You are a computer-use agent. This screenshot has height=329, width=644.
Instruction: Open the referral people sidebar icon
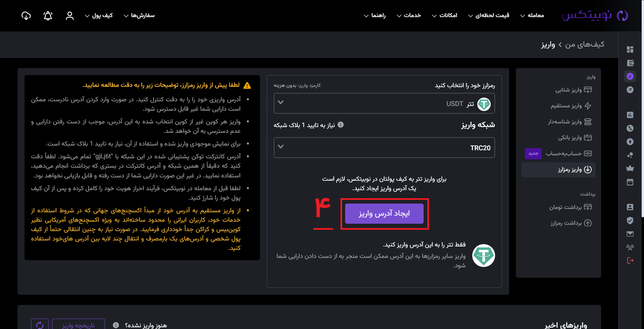click(x=630, y=247)
